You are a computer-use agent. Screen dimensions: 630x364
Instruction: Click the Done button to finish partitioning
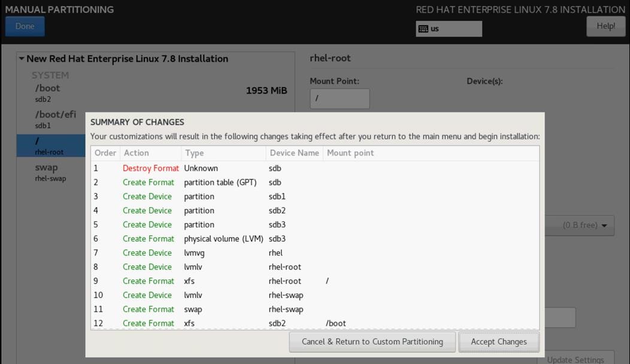[25, 26]
